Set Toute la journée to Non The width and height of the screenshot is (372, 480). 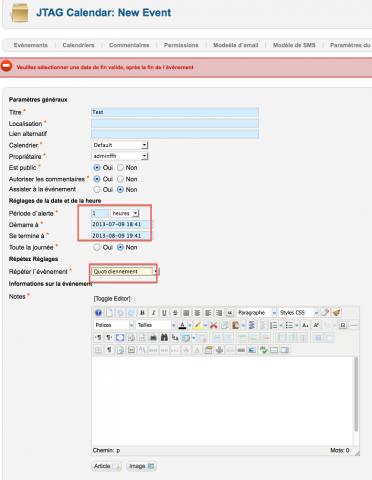point(120,247)
